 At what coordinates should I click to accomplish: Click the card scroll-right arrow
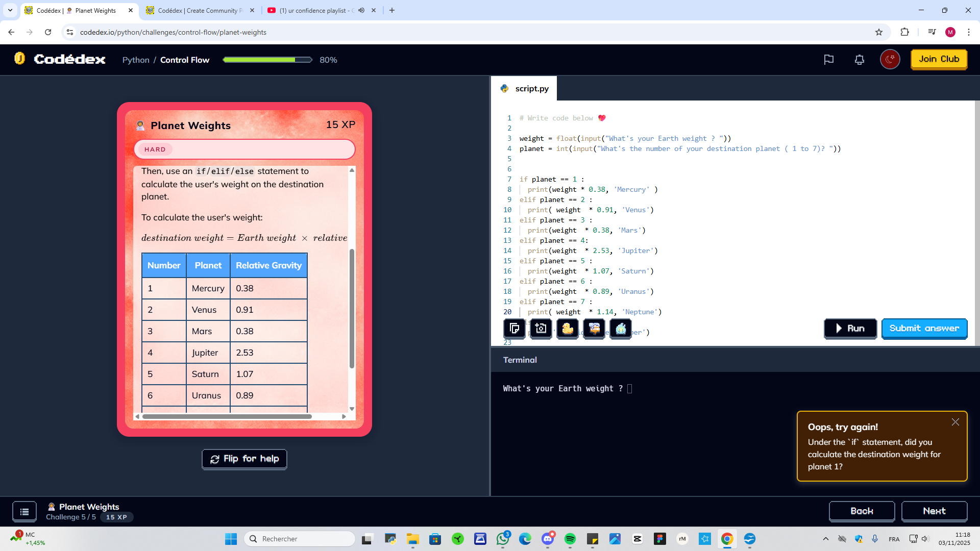click(x=344, y=416)
